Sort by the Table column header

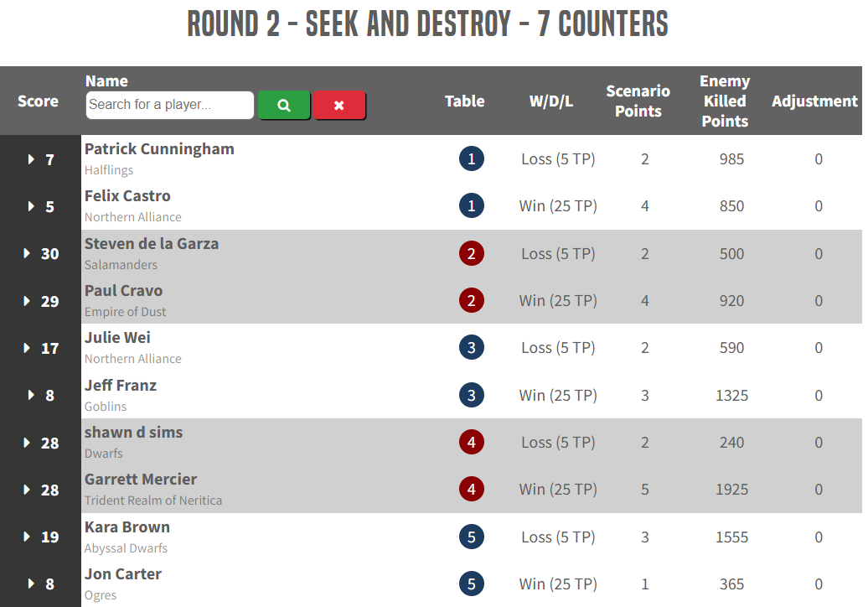tap(465, 101)
